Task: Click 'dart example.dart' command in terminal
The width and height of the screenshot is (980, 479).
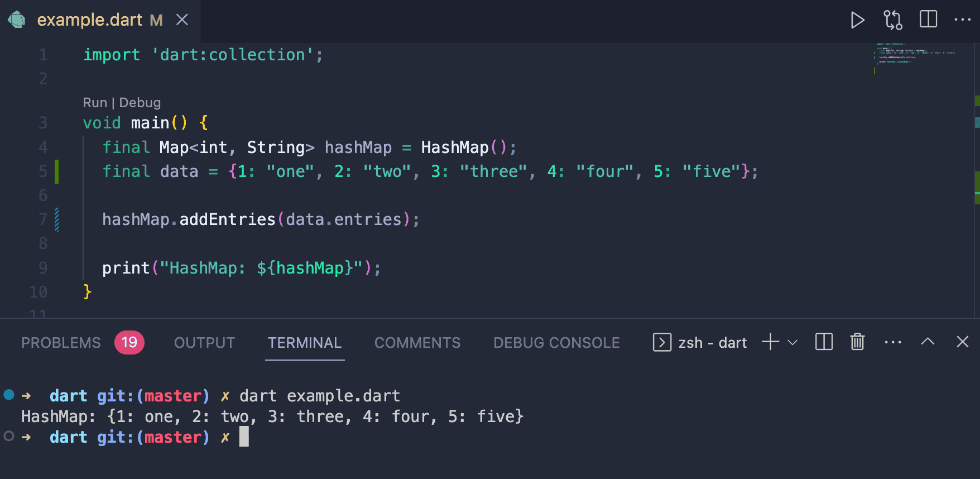Action: point(320,396)
